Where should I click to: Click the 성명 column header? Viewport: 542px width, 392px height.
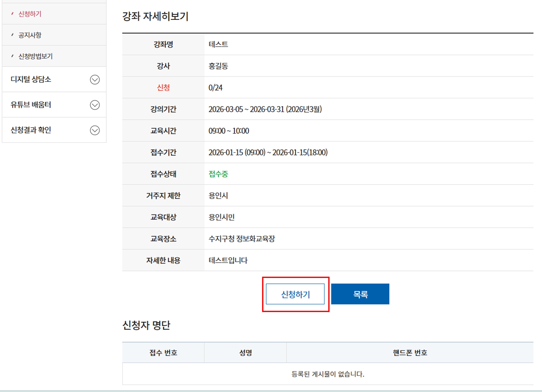[245, 352]
